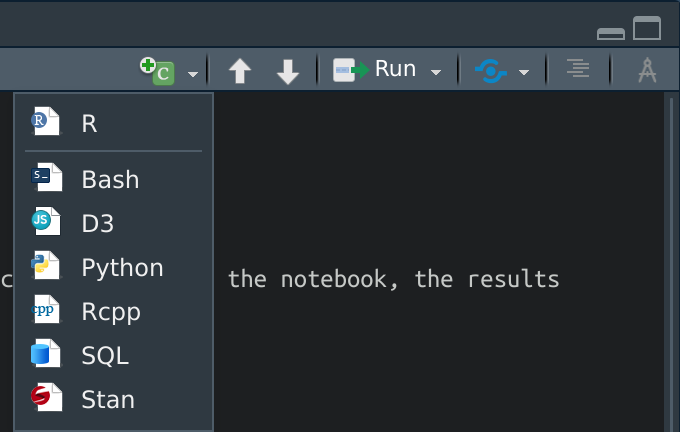Go to previous chunk with up arrow

(240, 71)
